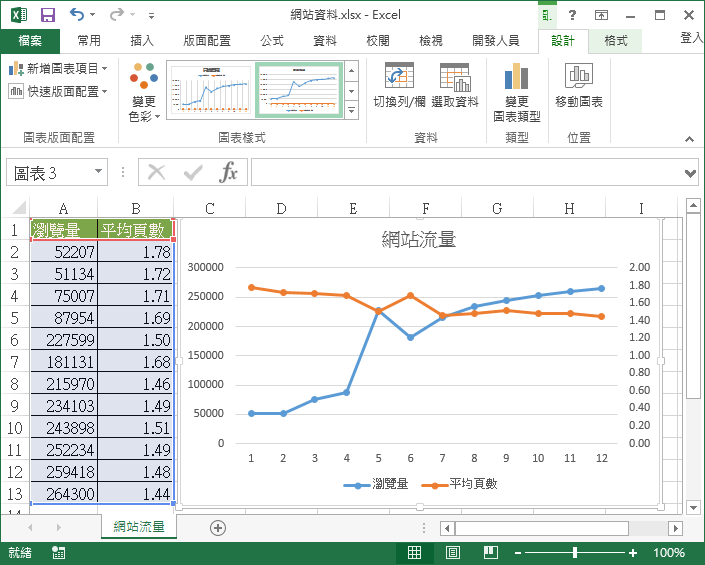Click the Excel application icon
This screenshot has height=565, width=705.
19,15
